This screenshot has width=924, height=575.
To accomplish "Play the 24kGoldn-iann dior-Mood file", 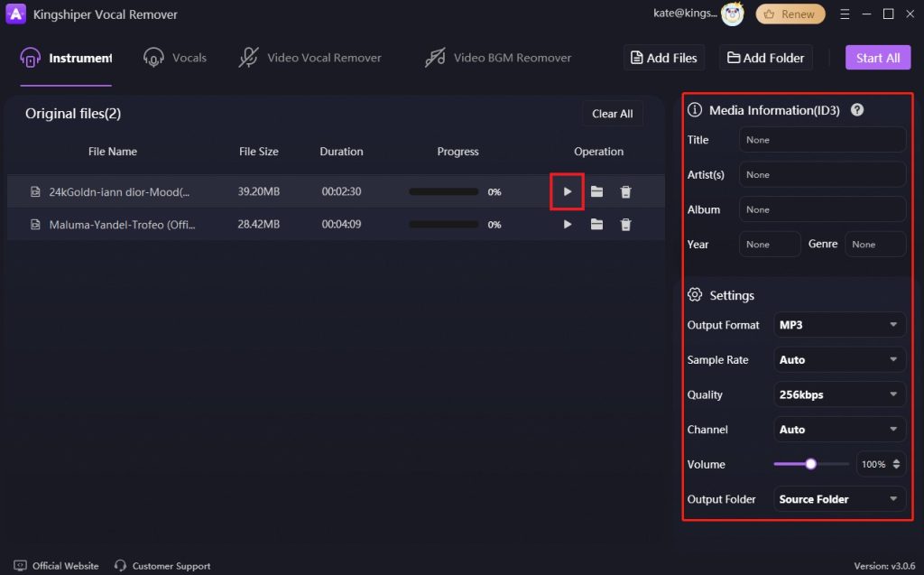I will pos(567,191).
